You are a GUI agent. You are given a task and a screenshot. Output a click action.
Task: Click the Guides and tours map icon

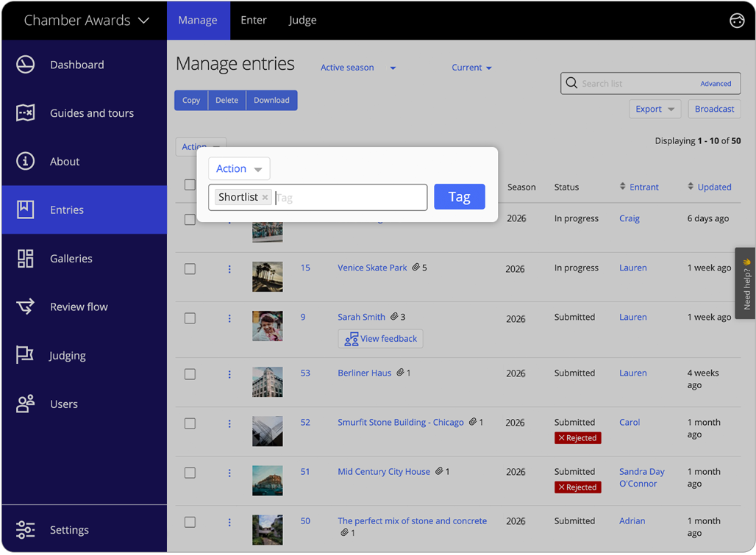tap(25, 112)
